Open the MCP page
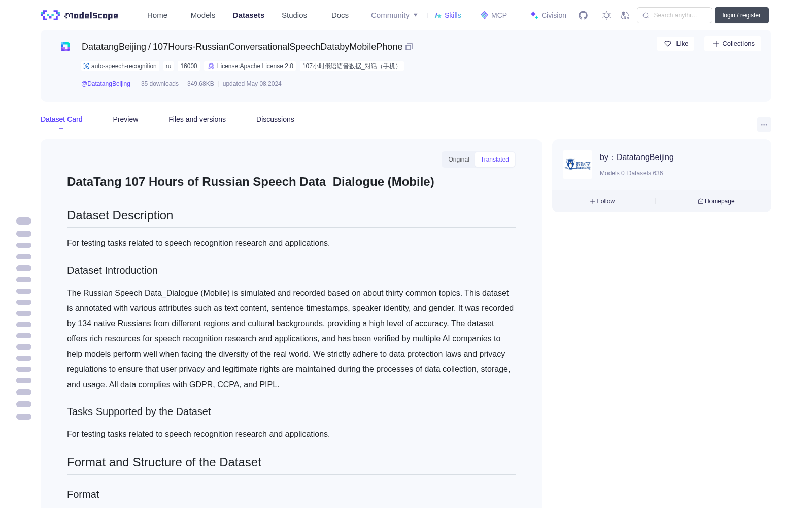Viewport: 812px width, 508px height. [499, 15]
